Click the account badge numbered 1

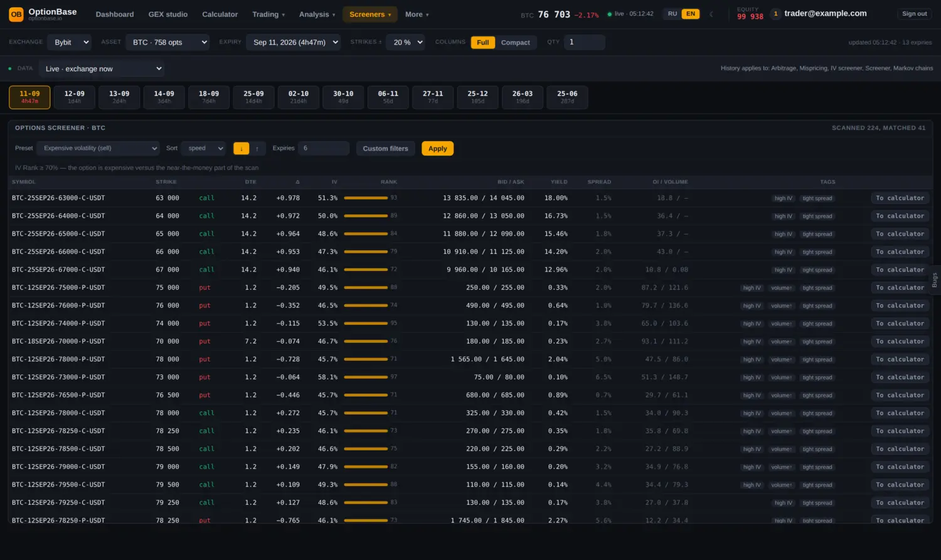[x=776, y=14]
